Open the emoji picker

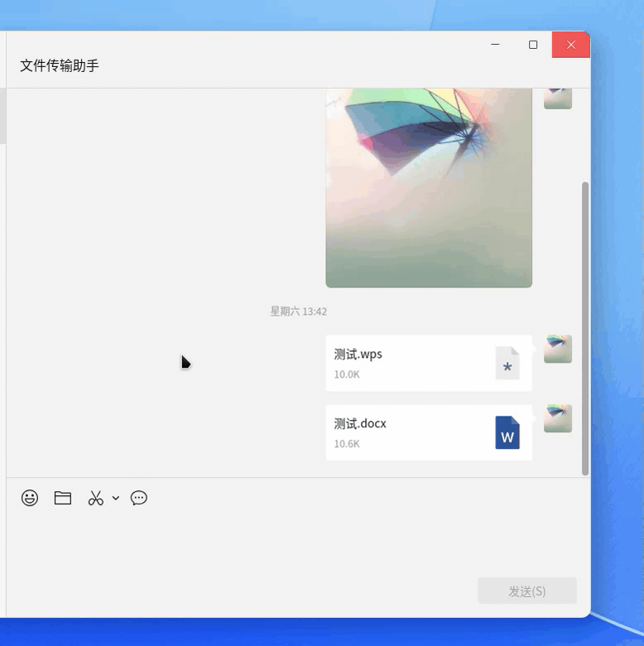tap(30, 498)
